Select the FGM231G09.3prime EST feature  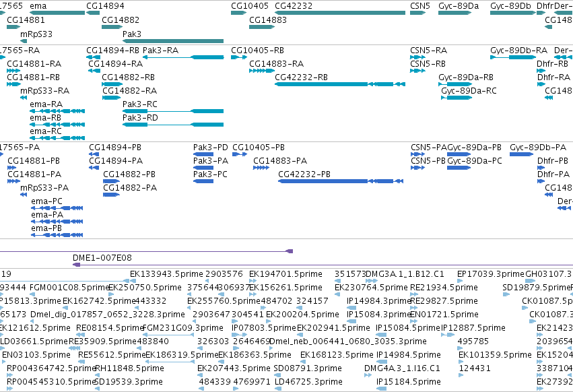[x=168, y=335]
